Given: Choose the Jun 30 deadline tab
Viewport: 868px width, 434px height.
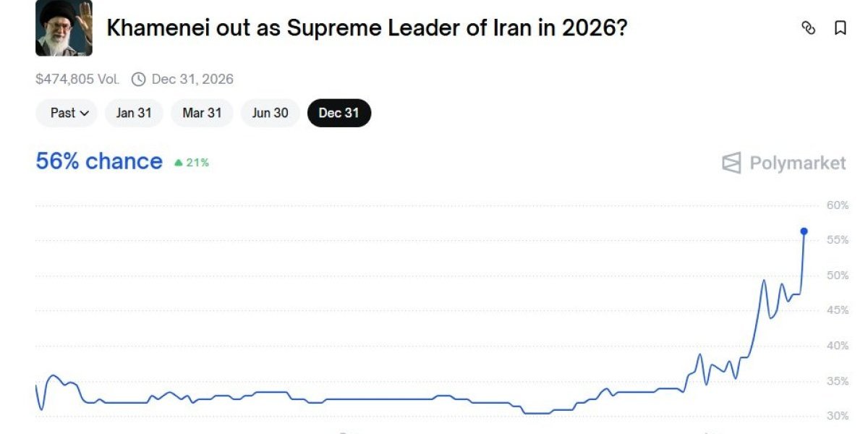Looking at the screenshot, I should coord(270,113).
